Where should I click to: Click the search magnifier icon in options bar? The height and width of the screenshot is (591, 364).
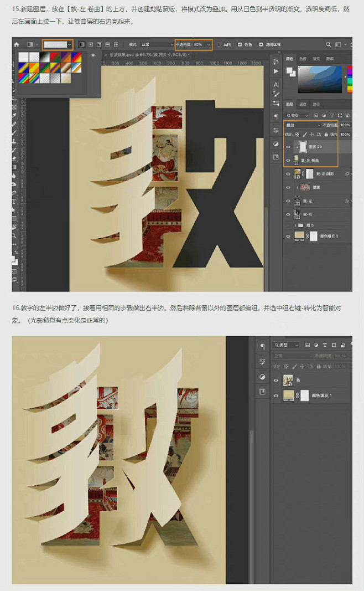coord(328,44)
